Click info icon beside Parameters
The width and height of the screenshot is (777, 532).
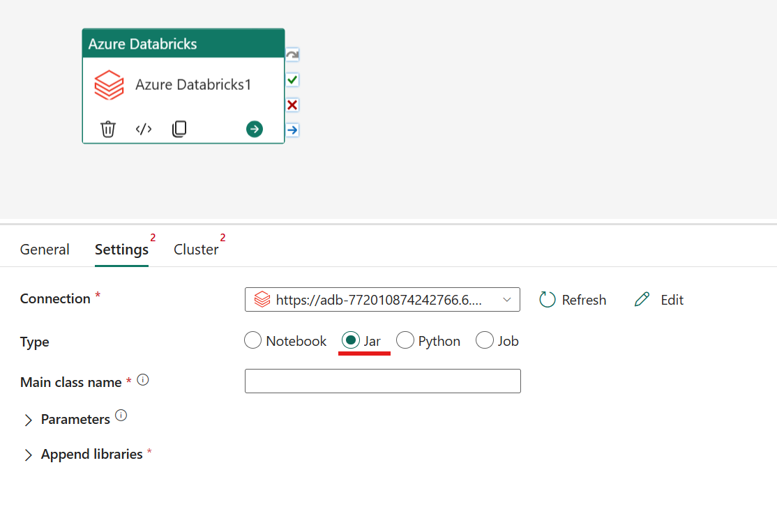pos(121,416)
